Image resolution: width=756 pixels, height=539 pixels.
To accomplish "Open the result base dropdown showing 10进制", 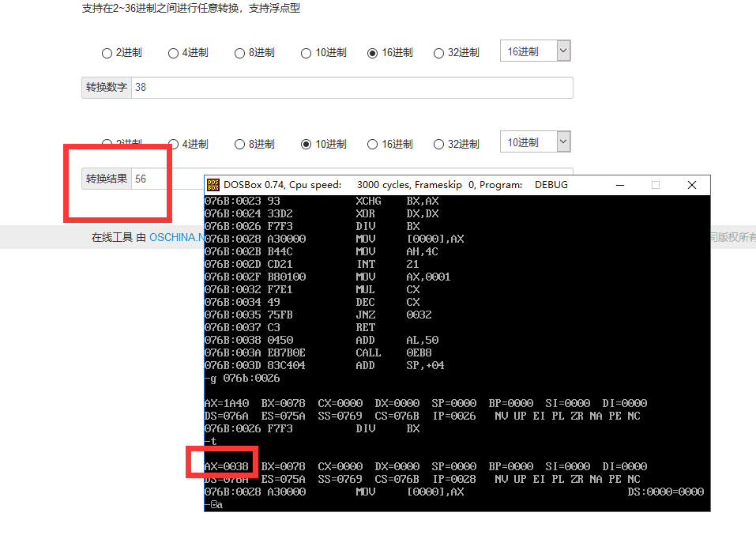I will point(535,142).
